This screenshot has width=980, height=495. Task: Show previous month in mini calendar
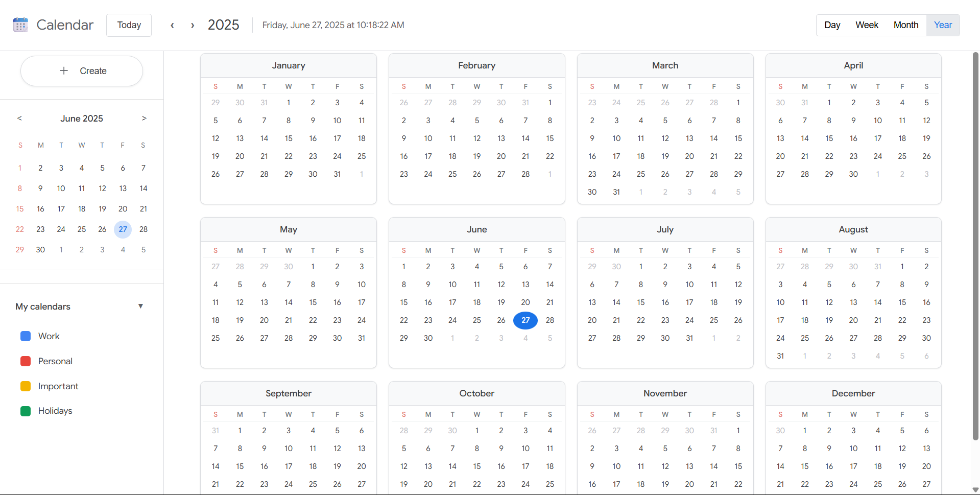tap(19, 118)
